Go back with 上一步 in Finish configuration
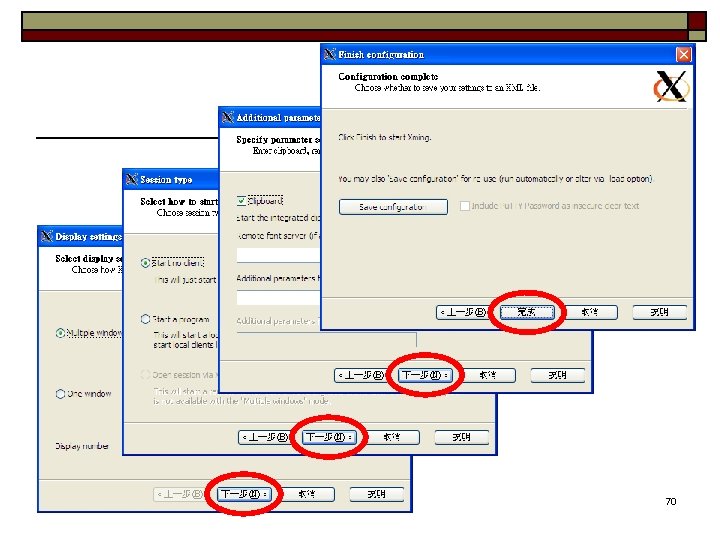720x540 pixels. [461, 312]
